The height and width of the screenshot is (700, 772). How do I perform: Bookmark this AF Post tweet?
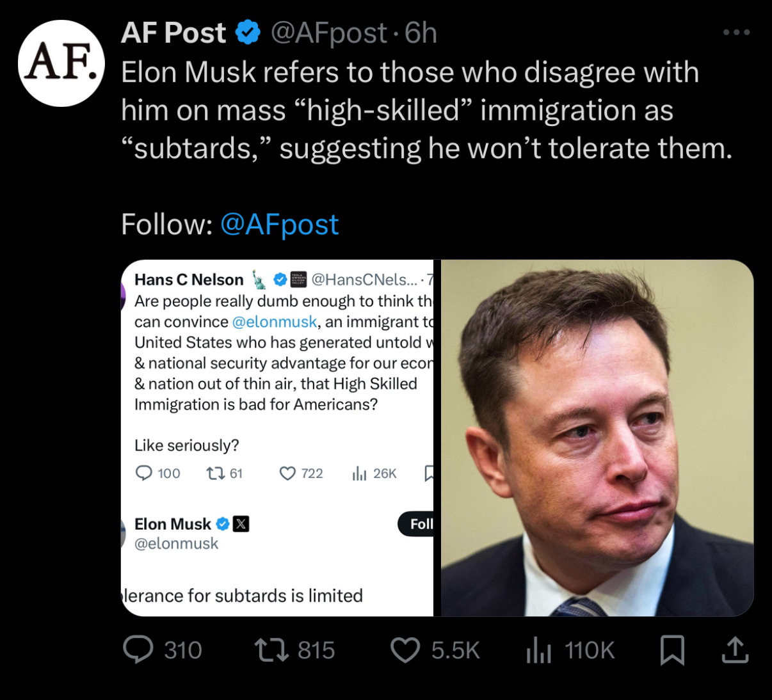click(x=672, y=650)
